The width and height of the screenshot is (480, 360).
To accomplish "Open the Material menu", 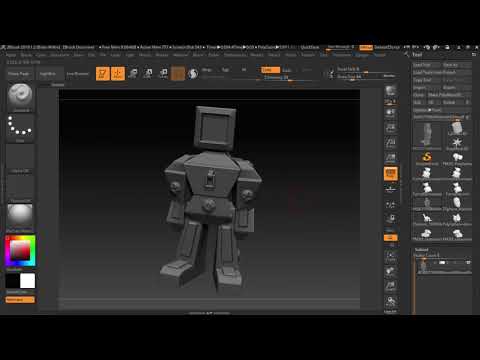I will click(180, 55).
